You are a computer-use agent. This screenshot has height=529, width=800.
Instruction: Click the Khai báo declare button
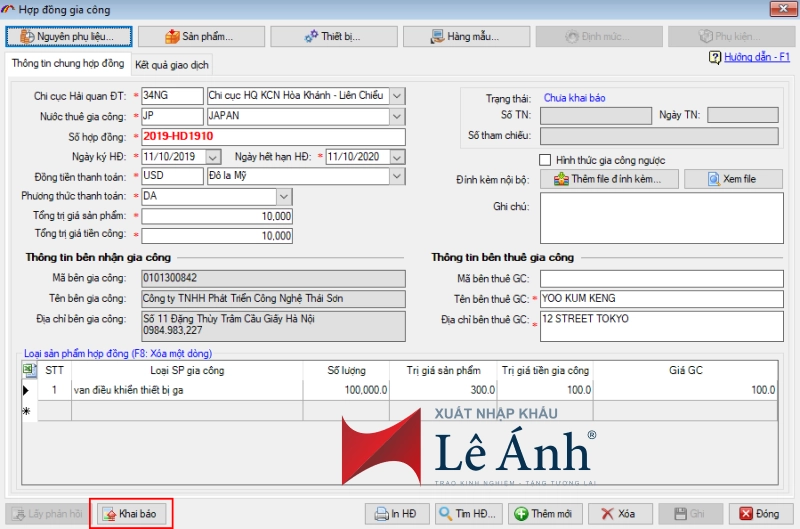(x=131, y=514)
